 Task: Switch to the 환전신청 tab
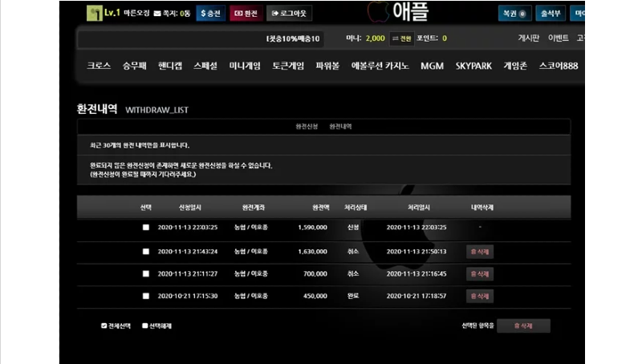pos(307,127)
